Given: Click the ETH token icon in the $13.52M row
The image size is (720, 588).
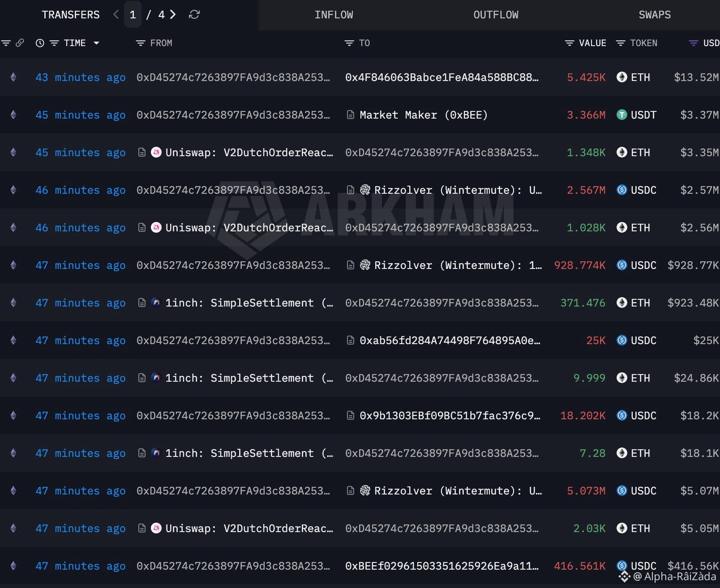Looking at the screenshot, I should point(622,77).
